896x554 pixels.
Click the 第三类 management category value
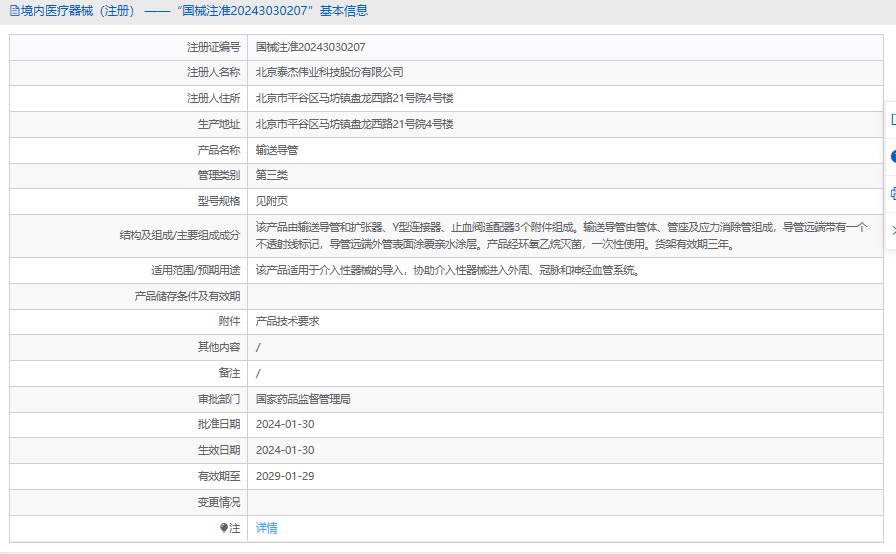pyautogui.click(x=271, y=175)
